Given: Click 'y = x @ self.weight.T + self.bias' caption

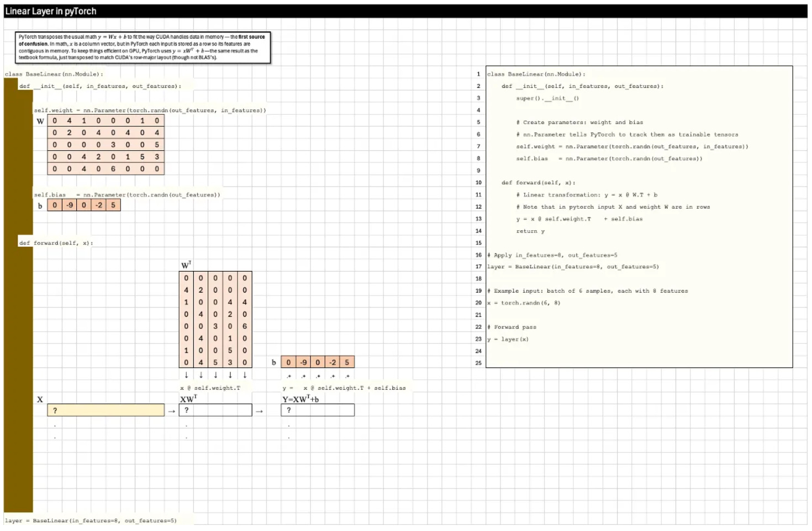Looking at the screenshot, I should coord(344,388).
